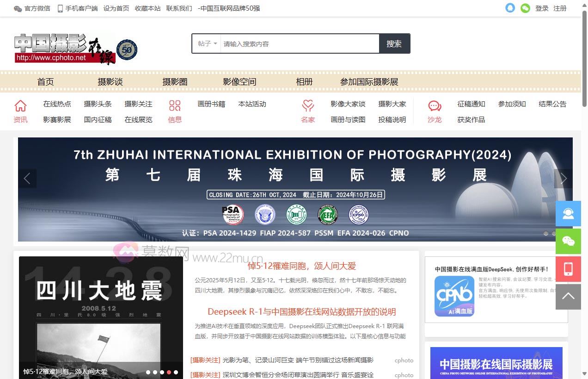Click the green WeChat login icon at top right
The height and width of the screenshot is (379, 588).
[x=525, y=8]
